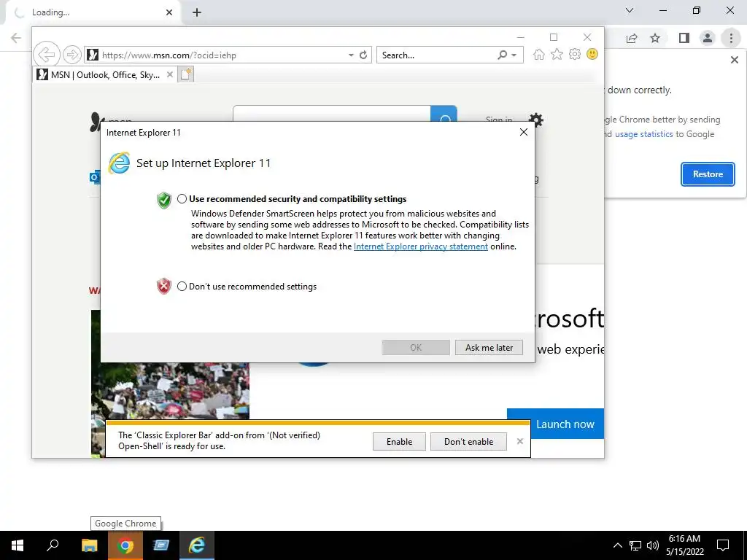
Task: Click Chrome share page icon
Action: pyautogui.click(x=632, y=38)
